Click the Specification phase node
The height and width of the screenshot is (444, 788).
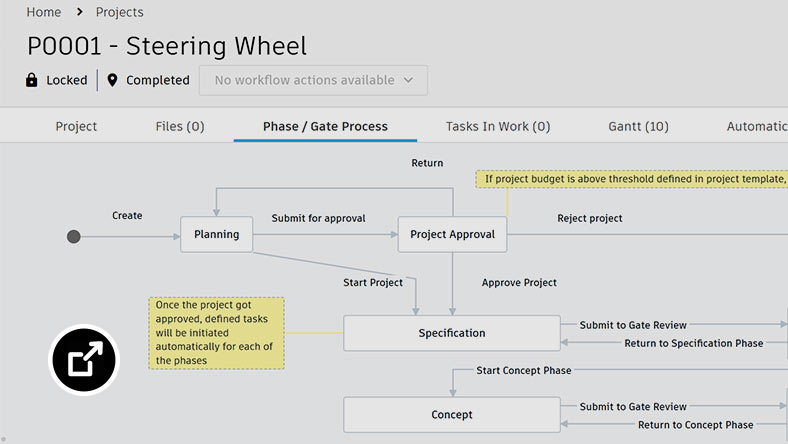pos(452,333)
